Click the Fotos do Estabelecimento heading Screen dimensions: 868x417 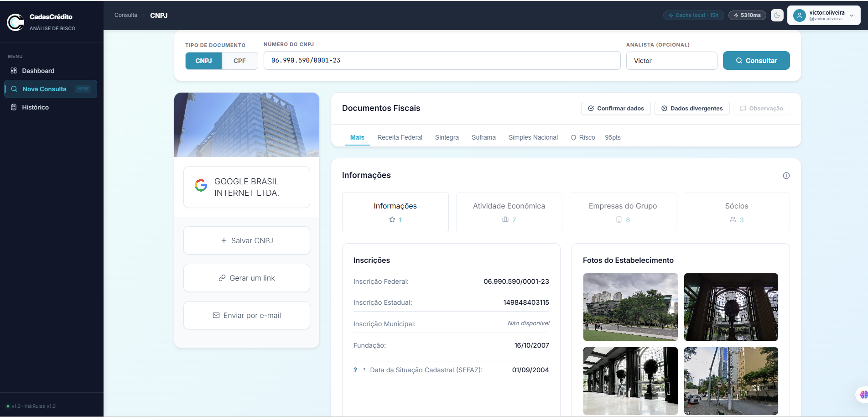[x=628, y=260]
